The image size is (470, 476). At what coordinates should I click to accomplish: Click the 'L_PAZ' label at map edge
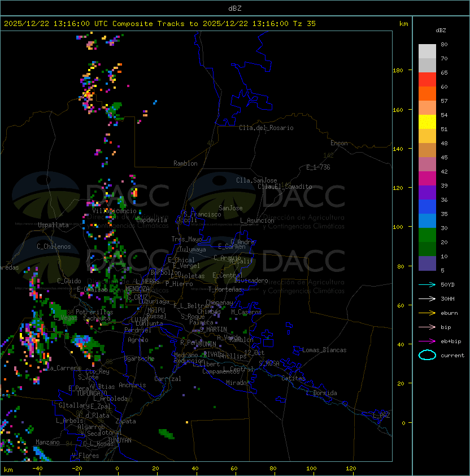coord(381,416)
